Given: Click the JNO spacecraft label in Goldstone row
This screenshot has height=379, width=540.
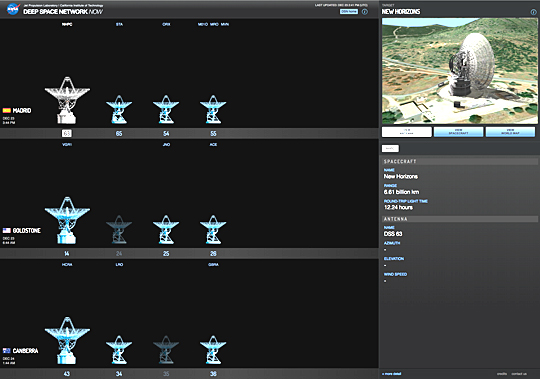Looking at the screenshot, I should (x=166, y=145).
